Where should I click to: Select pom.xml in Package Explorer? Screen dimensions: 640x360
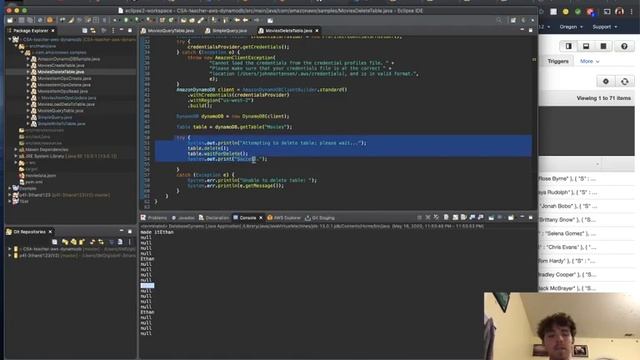[x=33, y=182]
